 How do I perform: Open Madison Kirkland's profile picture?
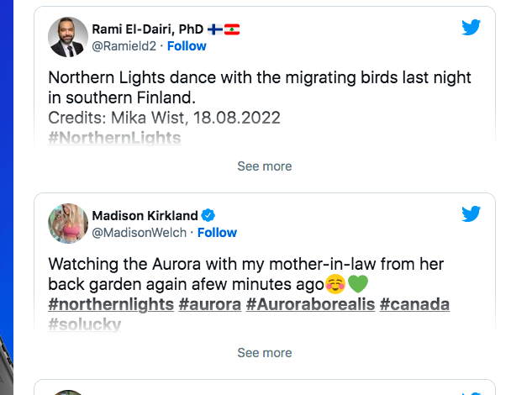pos(68,224)
